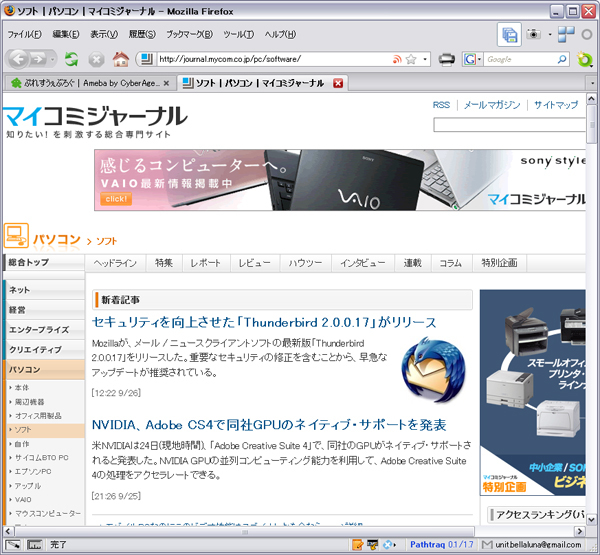Open the ヘルプ(H) menu

(x=280, y=34)
